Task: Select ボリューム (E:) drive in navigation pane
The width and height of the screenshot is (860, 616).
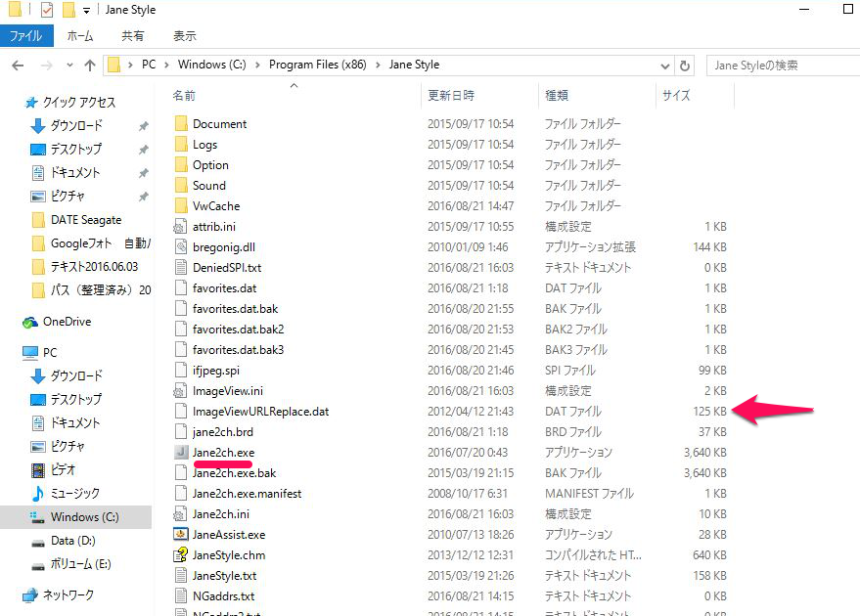Action: (x=80, y=564)
